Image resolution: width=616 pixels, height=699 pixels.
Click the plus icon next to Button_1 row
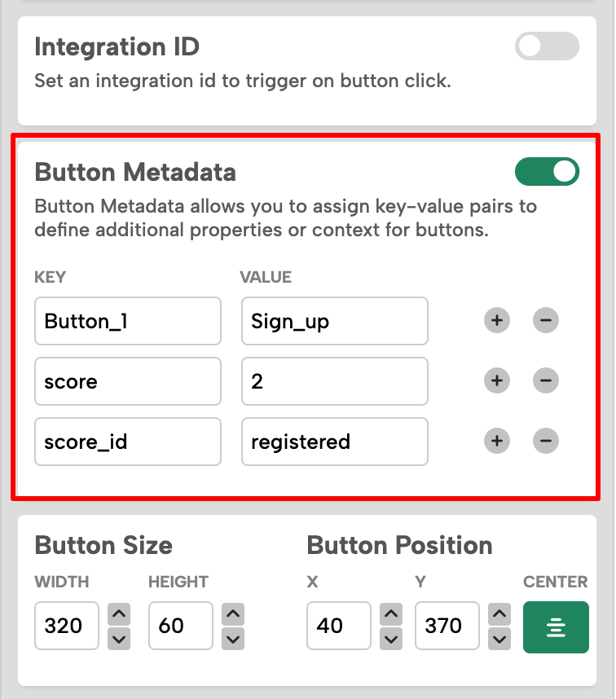(x=496, y=321)
